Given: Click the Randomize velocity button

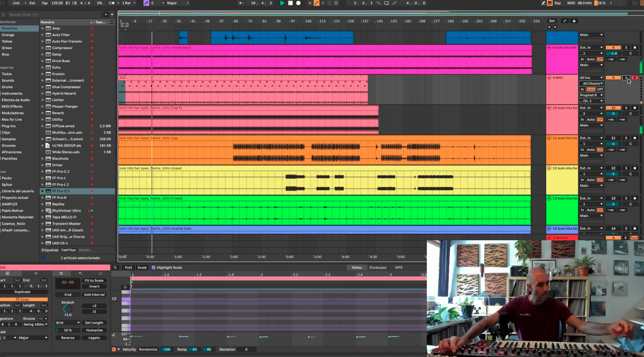Looking at the screenshot, I should click(148, 349).
